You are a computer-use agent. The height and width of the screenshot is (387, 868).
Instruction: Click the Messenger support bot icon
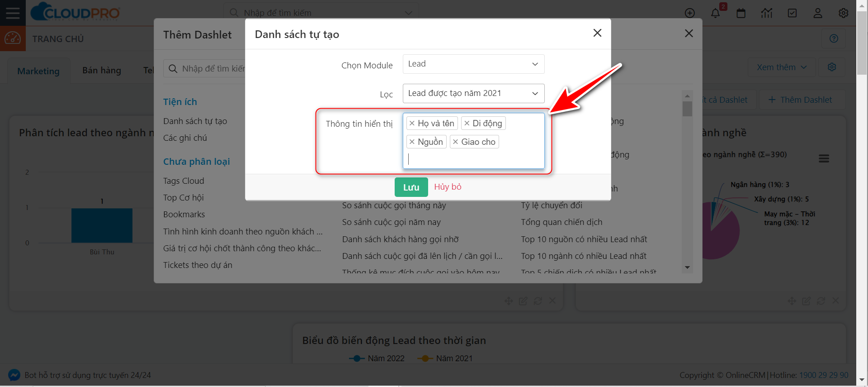tap(14, 375)
